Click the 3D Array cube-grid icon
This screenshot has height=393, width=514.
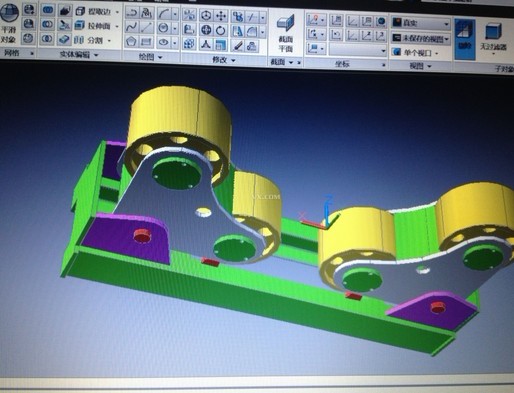click(189, 44)
